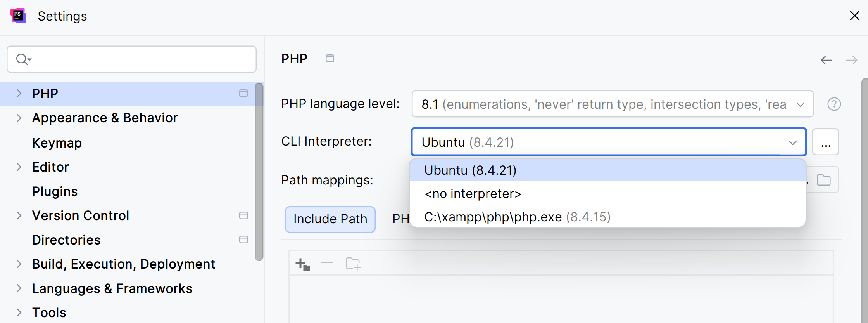Close the Settings dialog
This screenshot has width=868, height=323.
click(x=855, y=16)
